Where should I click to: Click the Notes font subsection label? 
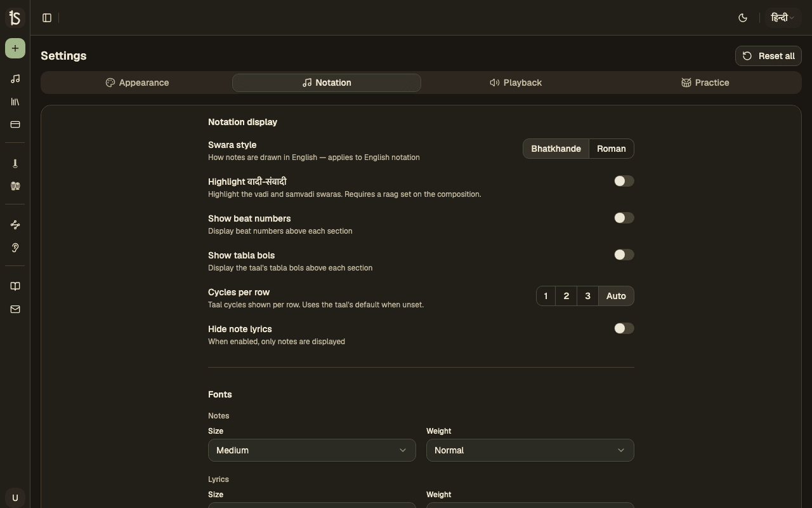(218, 416)
